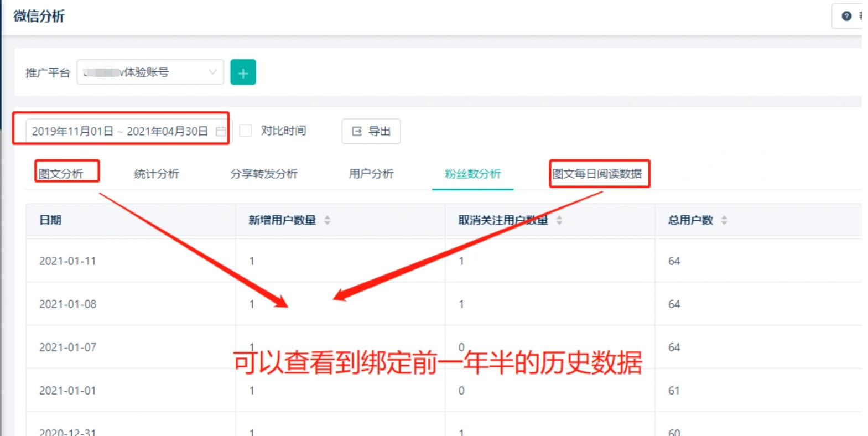This screenshot has height=436, width=868.
Task: Click the start date 2019年11月01日
Action: pos(72,131)
